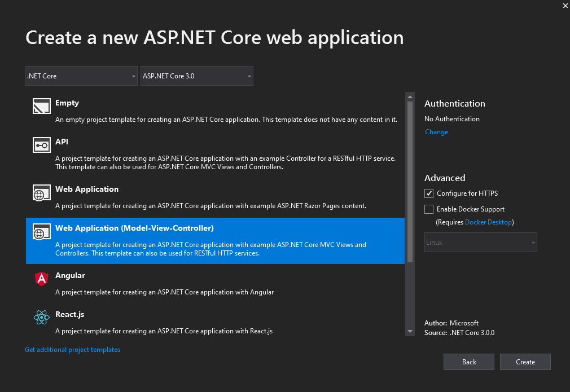Click the React.js template description text
Screen dimensions: 570x392
(164, 331)
